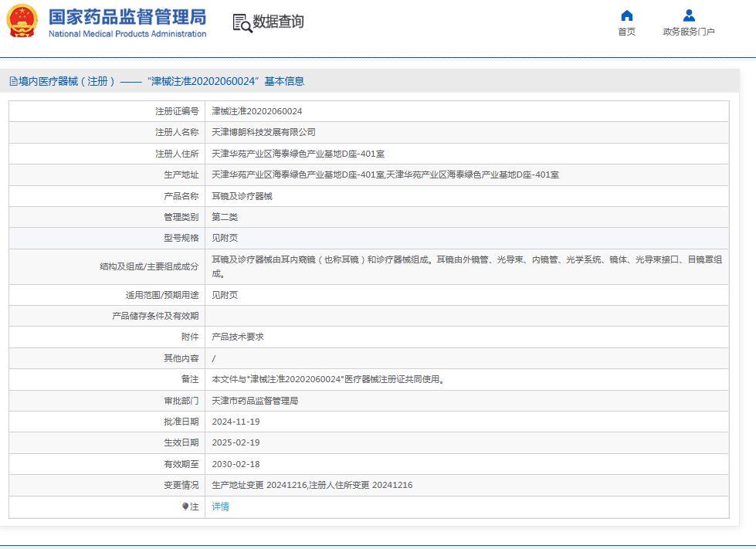Click the 变更情况 change record cell
This screenshot has width=756, height=549.
coord(309,485)
